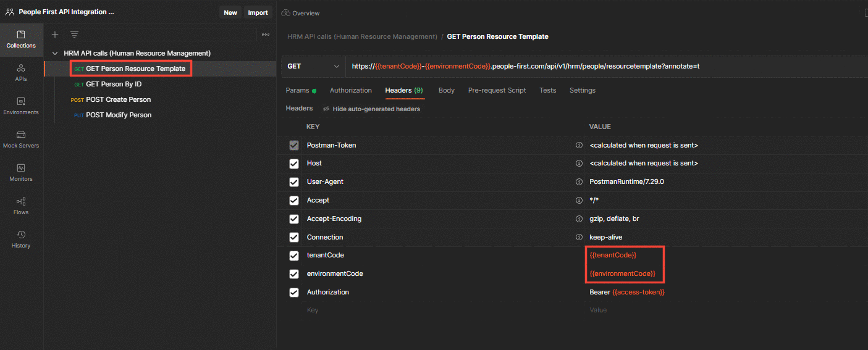Click info icon for User-Agent header

pyautogui.click(x=579, y=182)
